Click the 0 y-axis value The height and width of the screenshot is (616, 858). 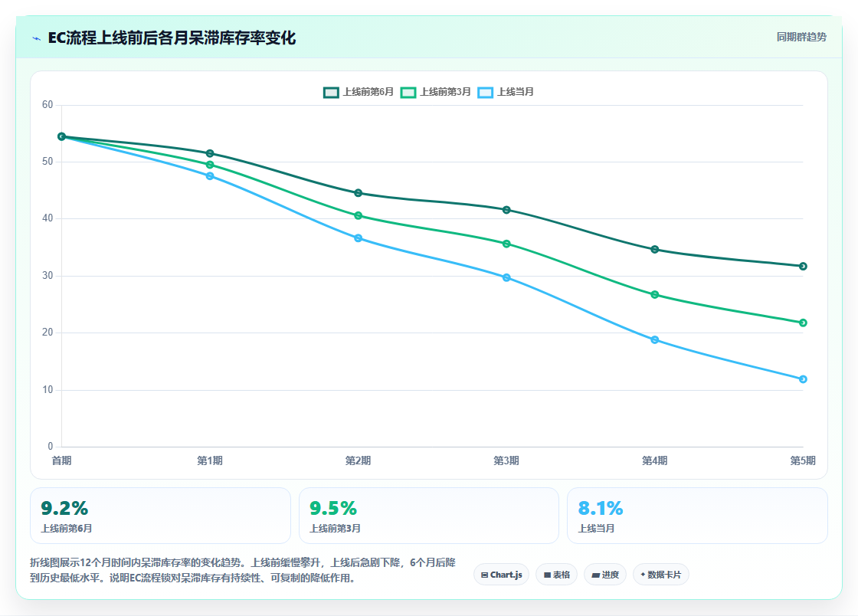click(x=51, y=447)
